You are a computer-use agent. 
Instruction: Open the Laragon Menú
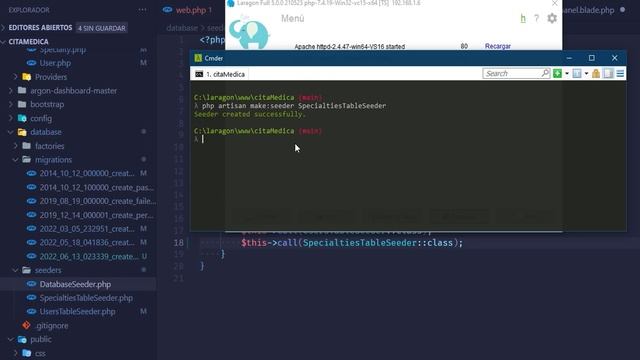tap(292, 18)
